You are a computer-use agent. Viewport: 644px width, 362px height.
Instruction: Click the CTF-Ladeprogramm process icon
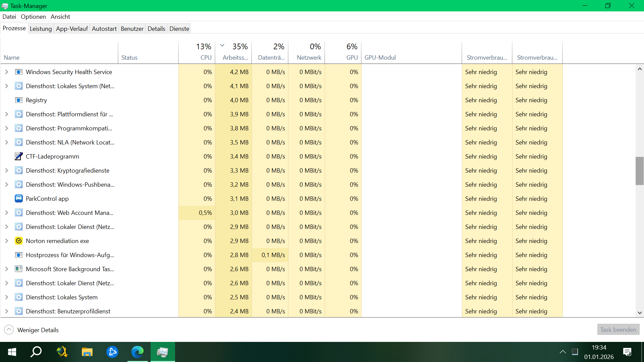[19, 156]
